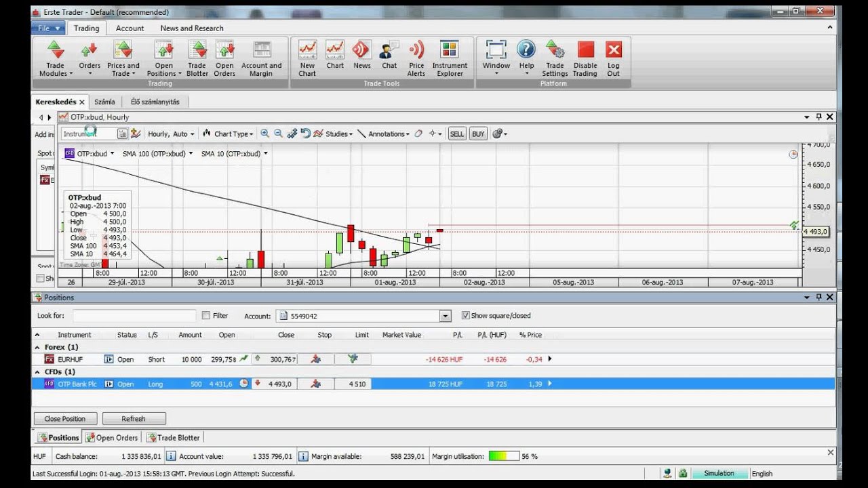Screen dimensions: 868x488
Task: Open Help from the ribbon
Action: point(526,59)
